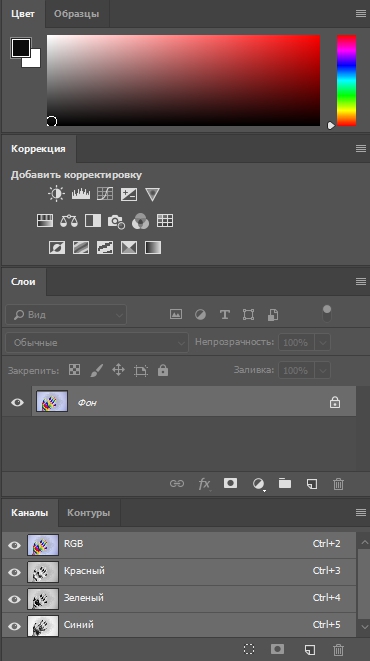The image size is (370, 661).
Task: Lock layer position
Action: point(118,370)
